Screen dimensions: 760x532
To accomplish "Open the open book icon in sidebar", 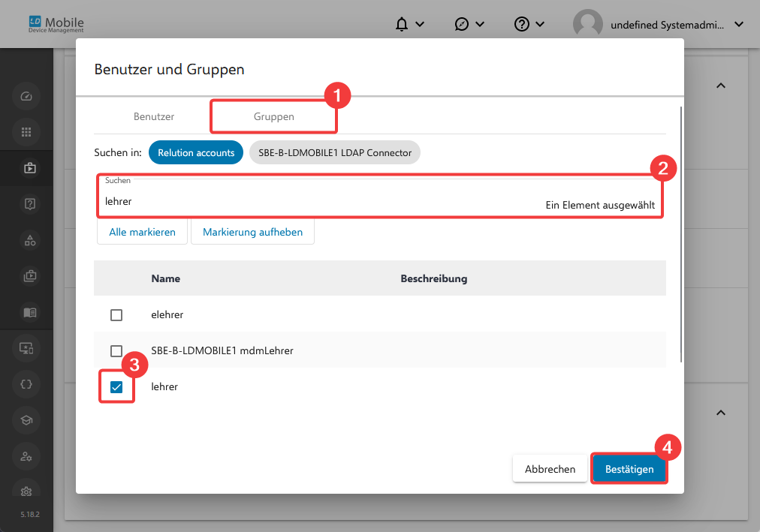I will (29, 312).
